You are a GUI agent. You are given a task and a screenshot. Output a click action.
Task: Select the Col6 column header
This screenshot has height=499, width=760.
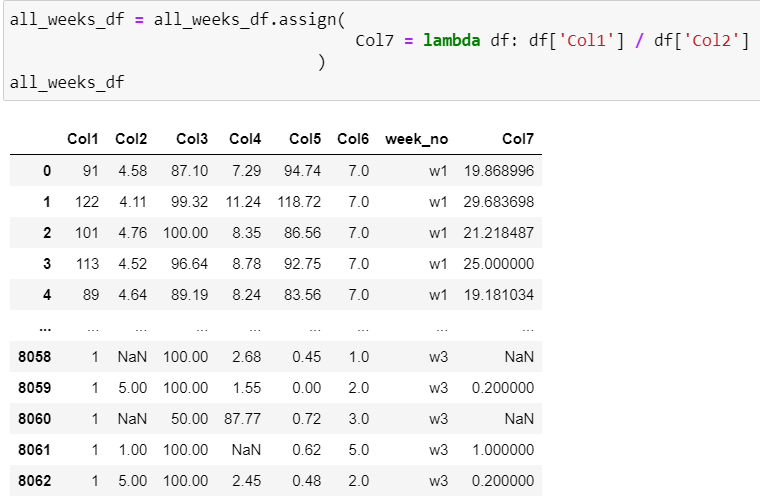[353, 139]
